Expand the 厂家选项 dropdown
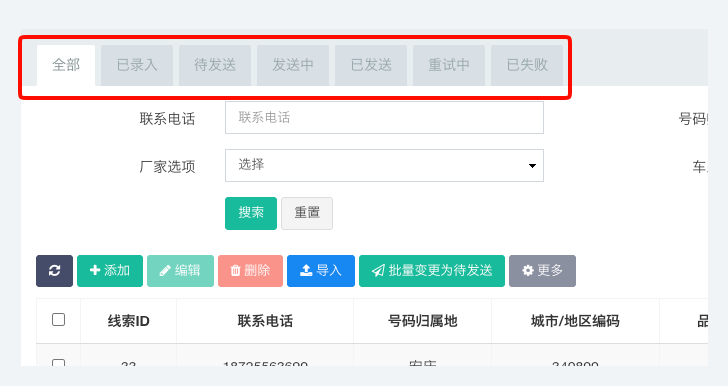The image size is (728, 386). pos(384,165)
